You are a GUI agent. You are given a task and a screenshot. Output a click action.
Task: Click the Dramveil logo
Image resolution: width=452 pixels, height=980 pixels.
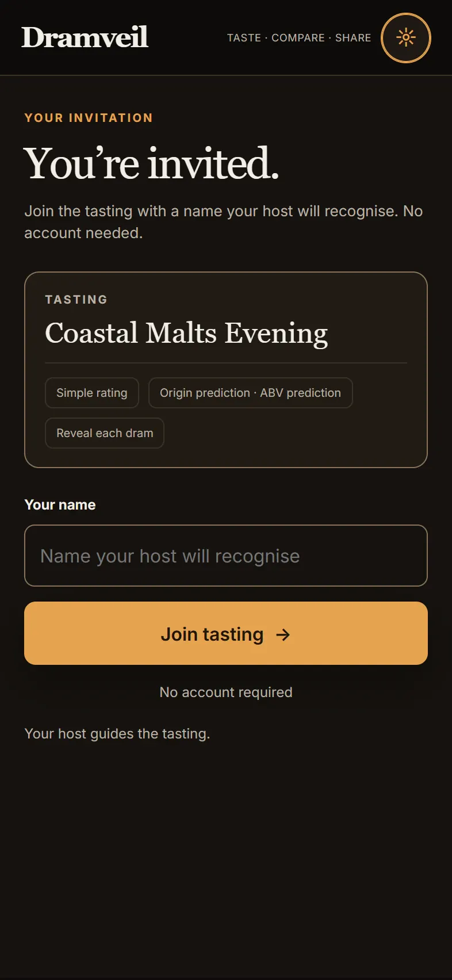coord(85,37)
